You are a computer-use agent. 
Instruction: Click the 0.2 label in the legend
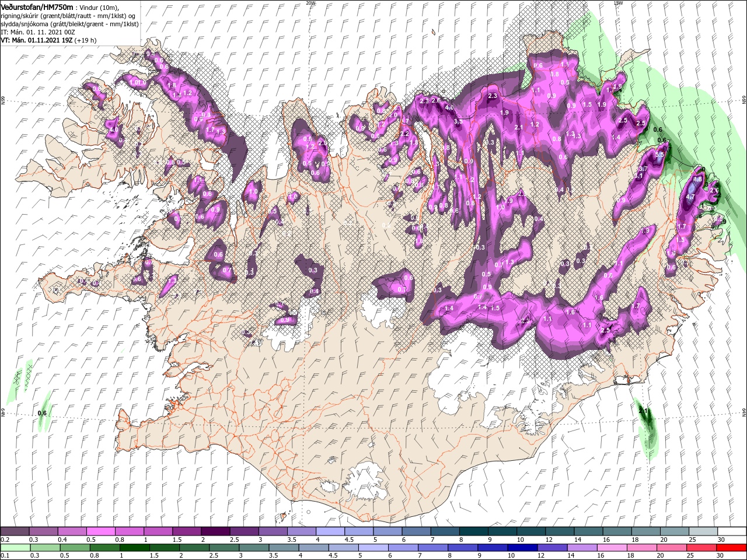pyautogui.click(x=5, y=540)
